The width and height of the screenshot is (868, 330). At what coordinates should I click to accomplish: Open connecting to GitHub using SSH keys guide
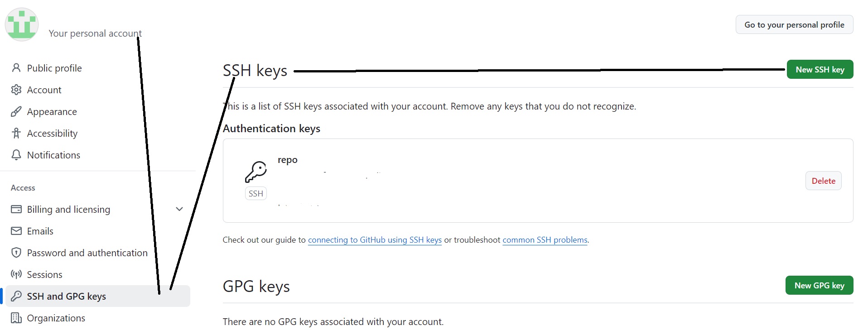point(375,240)
